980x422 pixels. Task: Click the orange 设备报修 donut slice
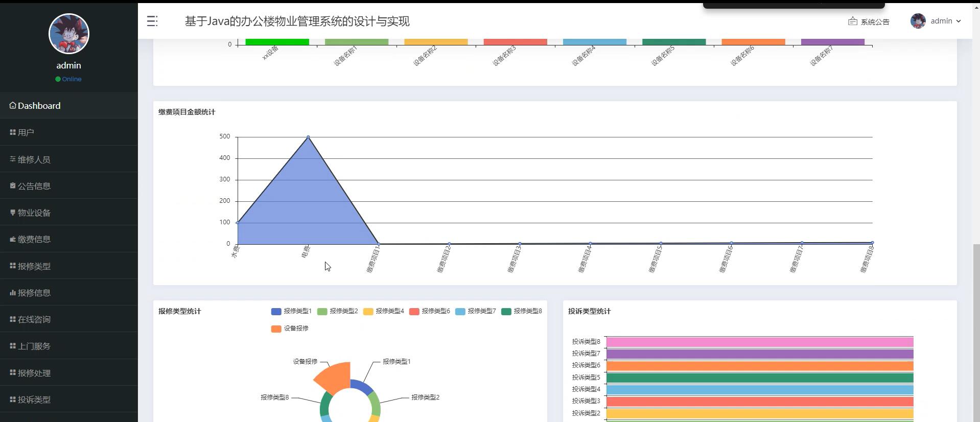click(335, 377)
